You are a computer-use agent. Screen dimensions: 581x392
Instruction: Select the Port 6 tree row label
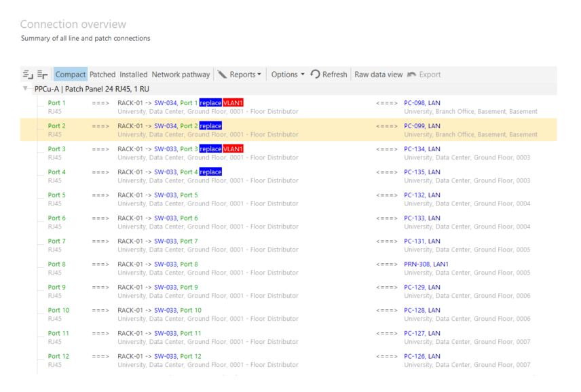click(x=56, y=218)
